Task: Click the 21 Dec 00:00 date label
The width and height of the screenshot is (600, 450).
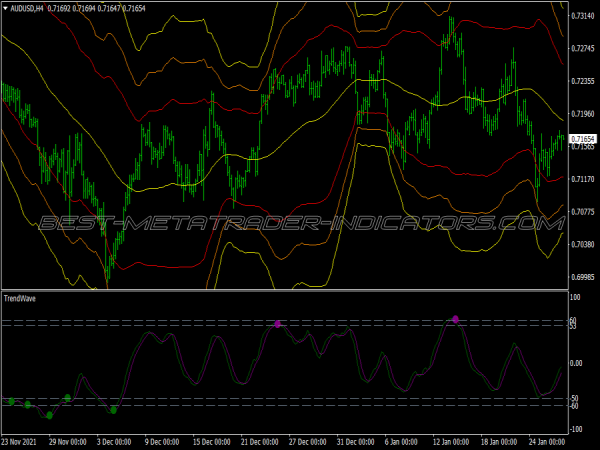Action: click(259, 442)
